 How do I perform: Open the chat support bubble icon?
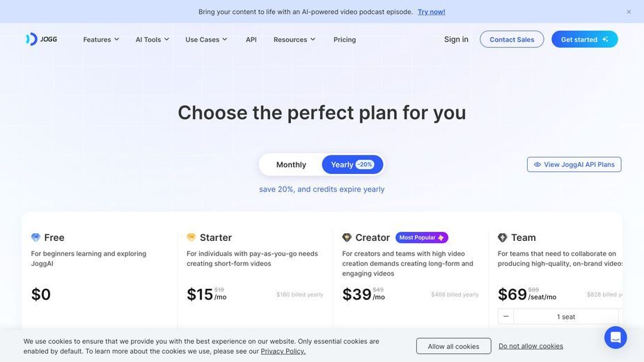[x=615, y=338]
